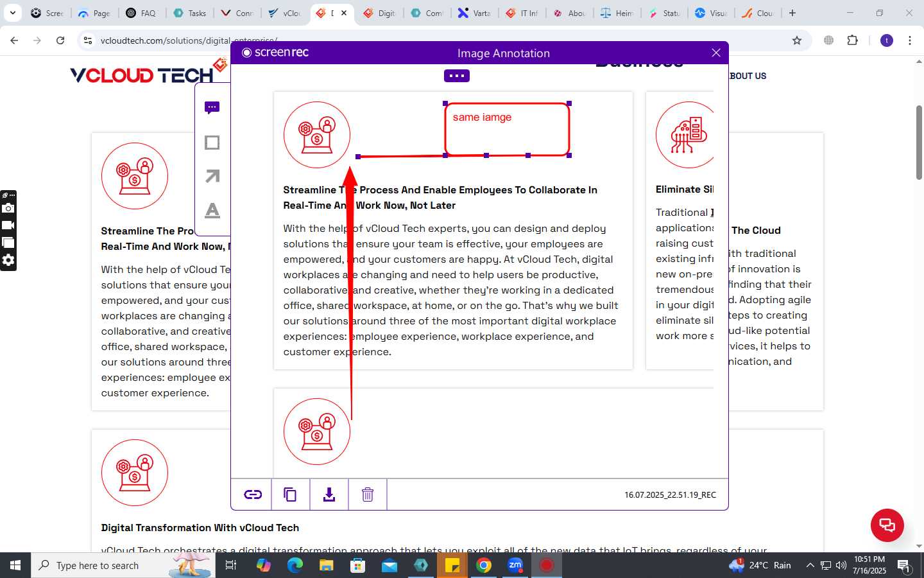Screen dimensions: 924x578
Task: Click the address bar URL field
Action: pyautogui.click(x=443, y=40)
